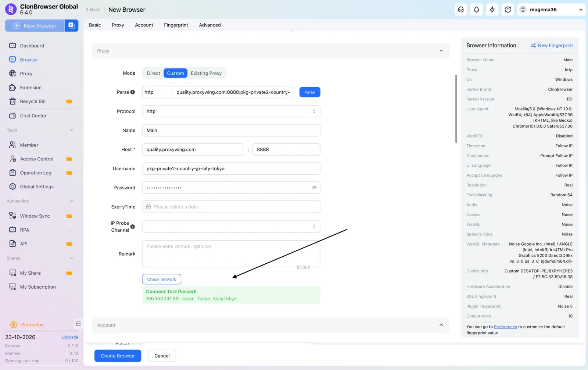Switch to the Advanced tab
Viewport: 588px width, 370px height.
click(210, 25)
